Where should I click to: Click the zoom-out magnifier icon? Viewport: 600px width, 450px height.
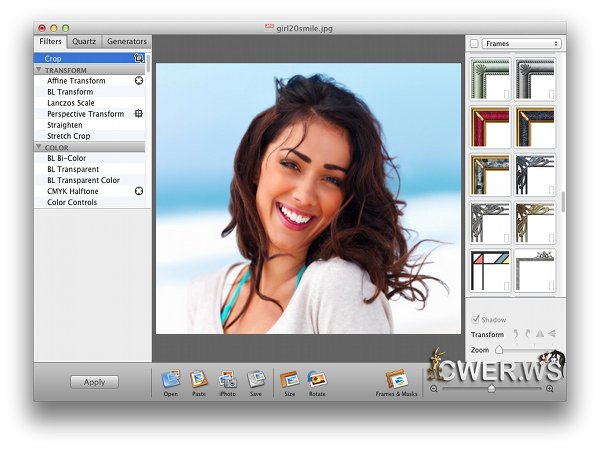[434, 388]
